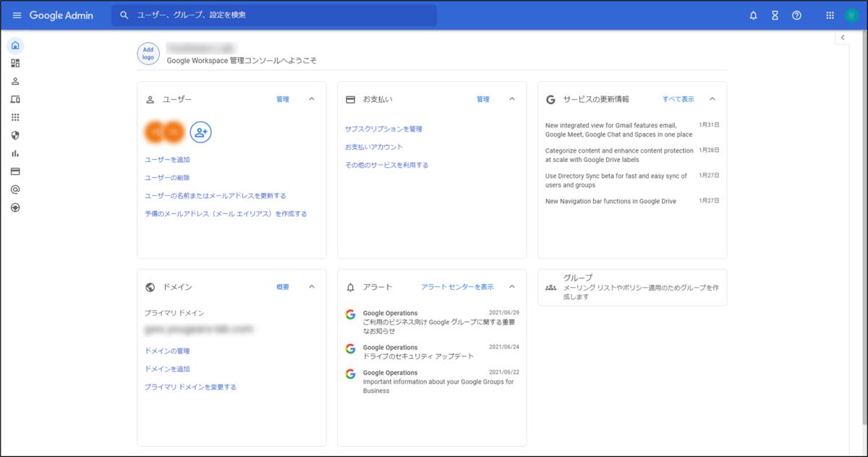Click 予備のメールアドレス（メール エイリアス）を作成する link

(226, 214)
